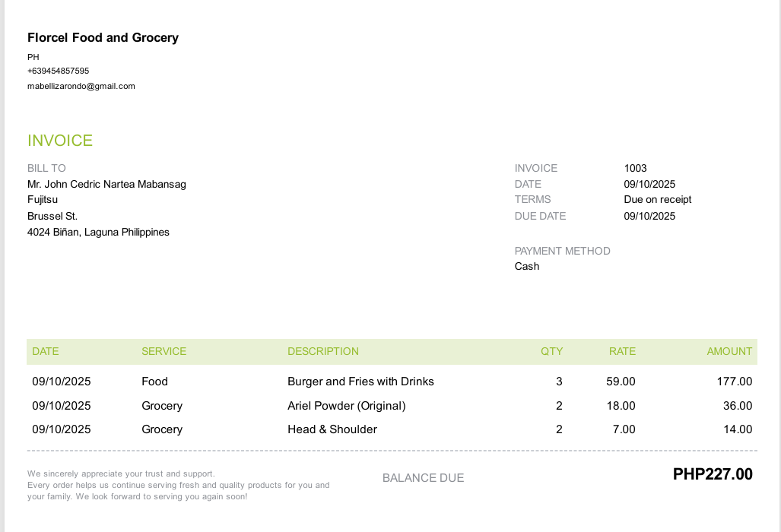Click the QTY column header

551,352
